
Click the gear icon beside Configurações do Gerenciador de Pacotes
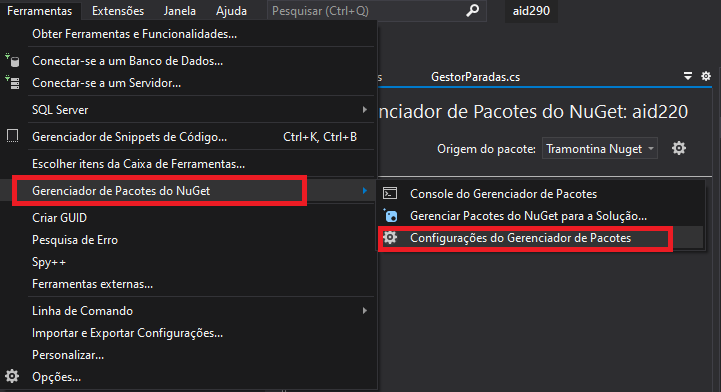390,238
